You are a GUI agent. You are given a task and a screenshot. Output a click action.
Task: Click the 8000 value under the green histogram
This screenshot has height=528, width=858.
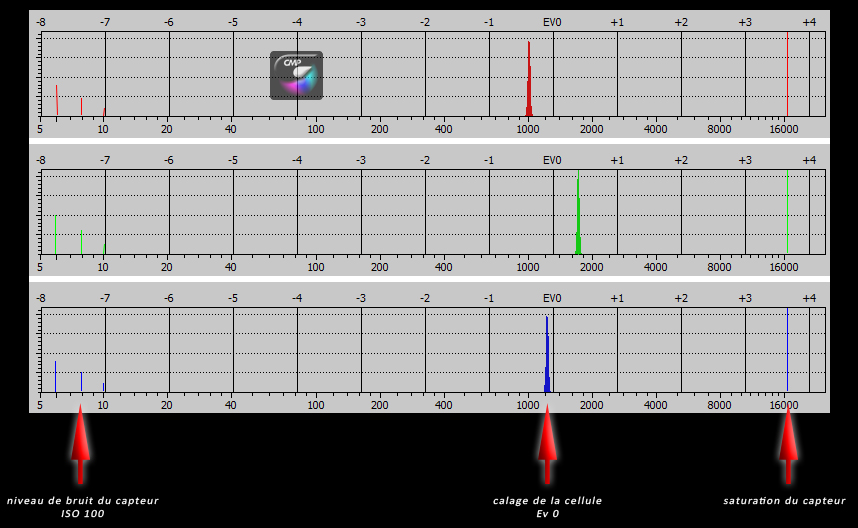click(719, 267)
